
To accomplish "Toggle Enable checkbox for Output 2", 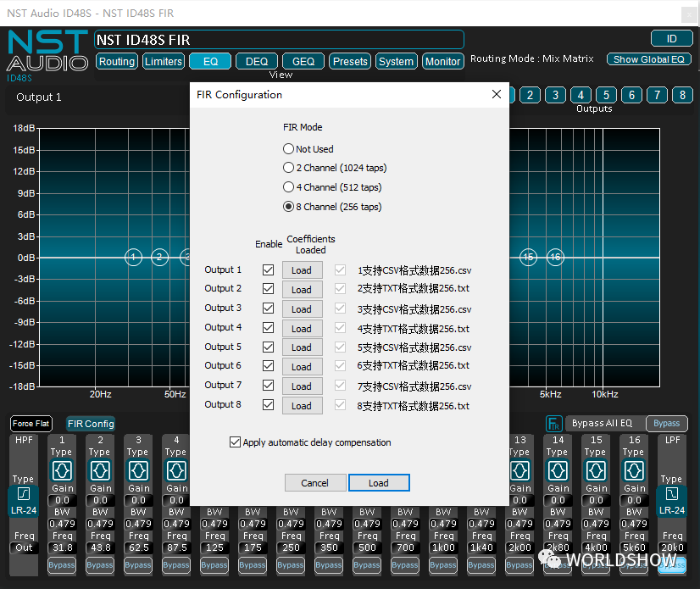I will click(269, 288).
